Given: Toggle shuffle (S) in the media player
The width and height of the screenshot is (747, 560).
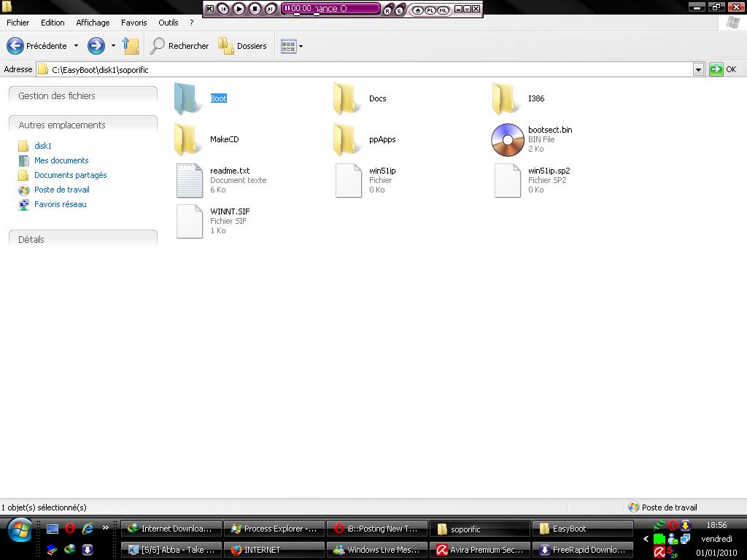Looking at the screenshot, I should pyautogui.click(x=399, y=10).
